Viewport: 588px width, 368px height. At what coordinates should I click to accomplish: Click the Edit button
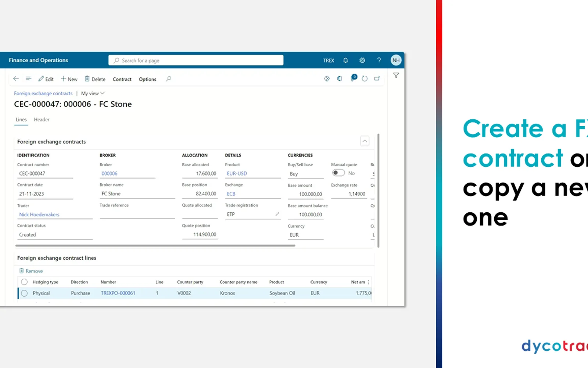[46, 79]
